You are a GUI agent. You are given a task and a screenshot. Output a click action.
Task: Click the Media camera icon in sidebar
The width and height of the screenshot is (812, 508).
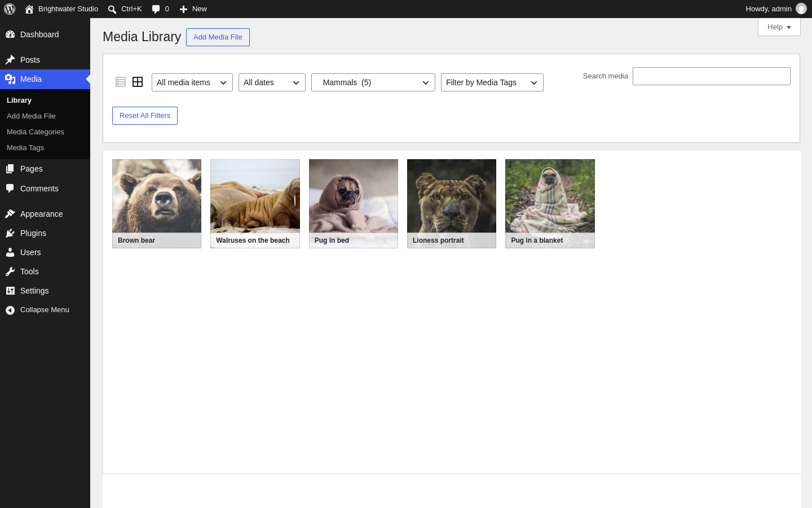10,79
